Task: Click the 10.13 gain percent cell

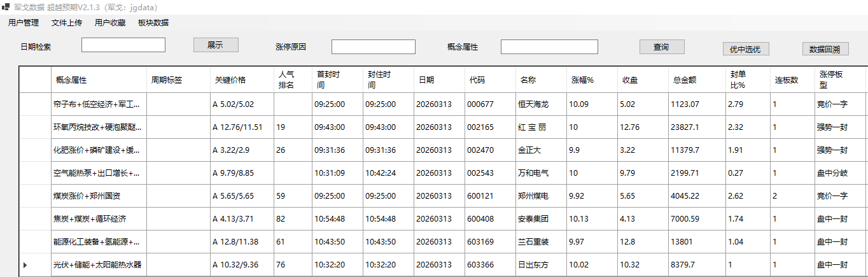Action: [592, 219]
